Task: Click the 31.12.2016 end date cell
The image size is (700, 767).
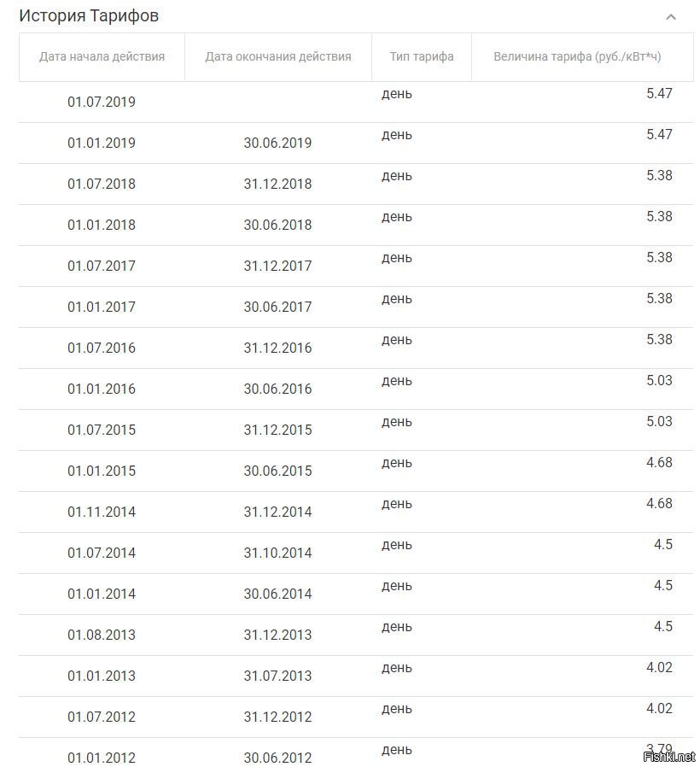Action: [x=277, y=348]
